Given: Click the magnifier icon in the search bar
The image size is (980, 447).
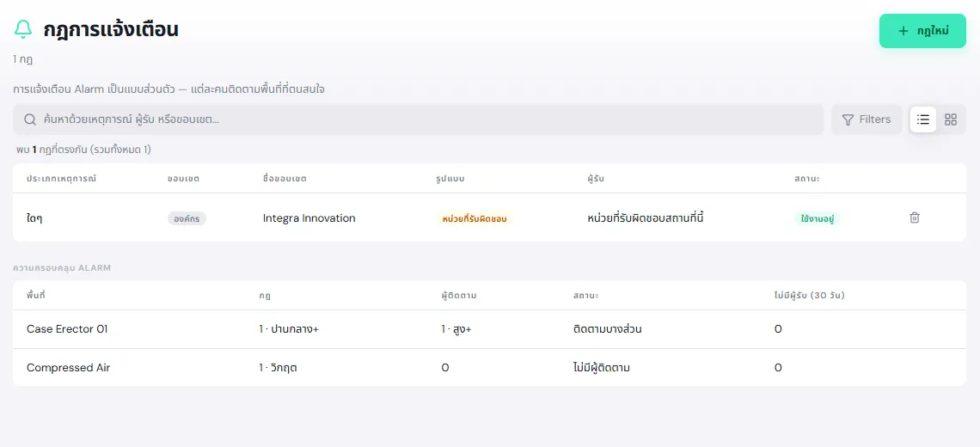Looking at the screenshot, I should pos(29,119).
